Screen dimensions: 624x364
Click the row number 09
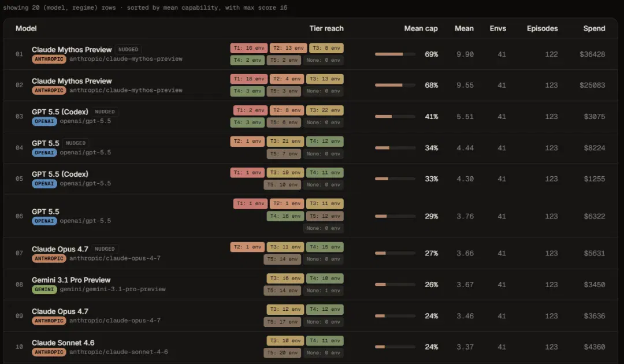19,316
